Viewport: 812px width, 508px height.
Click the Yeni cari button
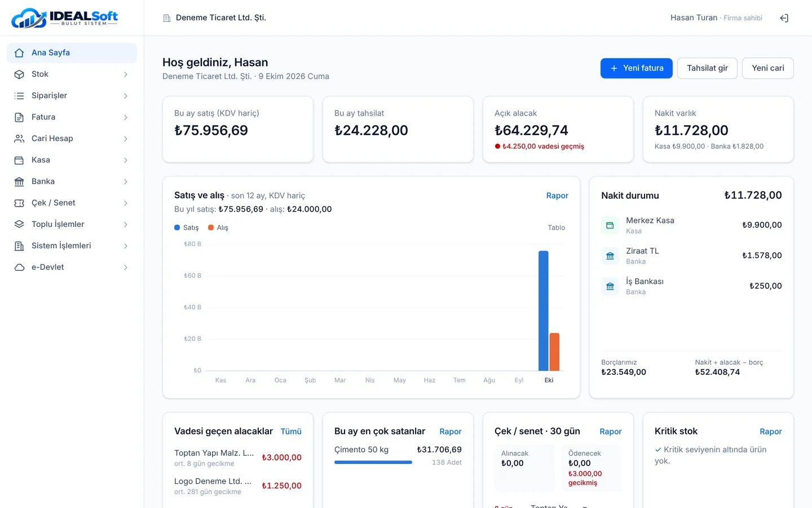[768, 68]
